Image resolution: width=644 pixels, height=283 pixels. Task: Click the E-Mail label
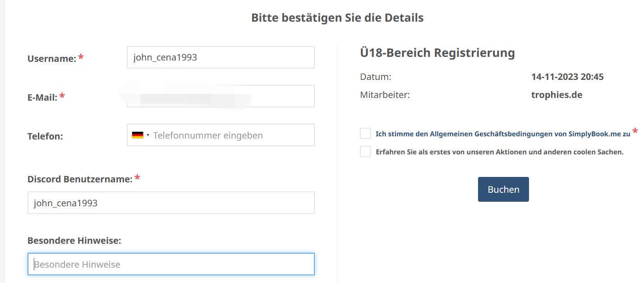click(42, 97)
